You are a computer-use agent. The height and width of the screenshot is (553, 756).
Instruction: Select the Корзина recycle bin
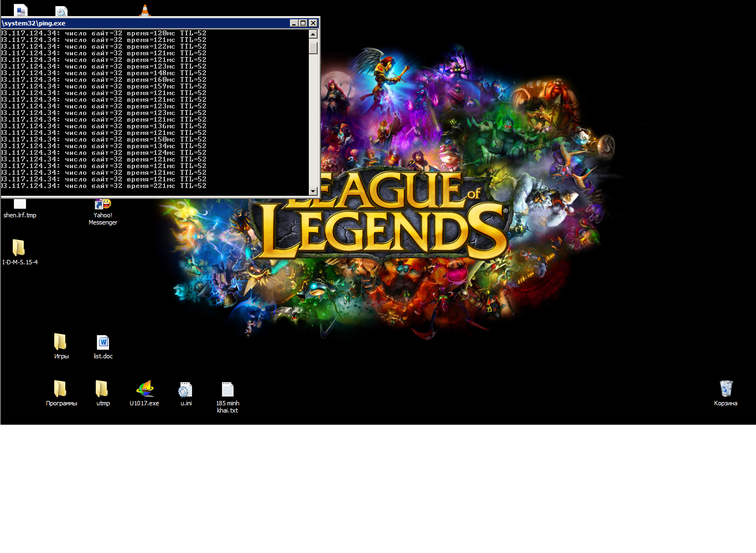coord(726,393)
